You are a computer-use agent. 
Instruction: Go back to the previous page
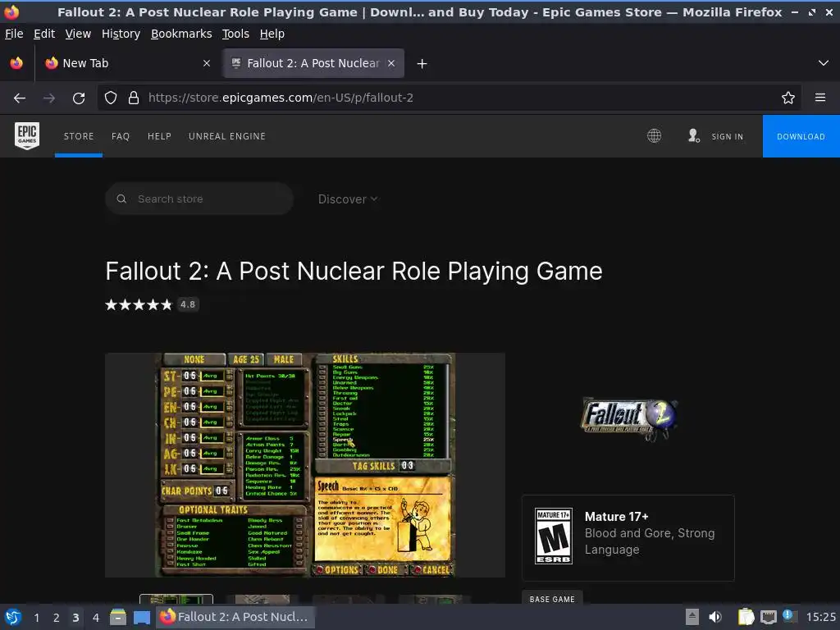[x=20, y=98]
